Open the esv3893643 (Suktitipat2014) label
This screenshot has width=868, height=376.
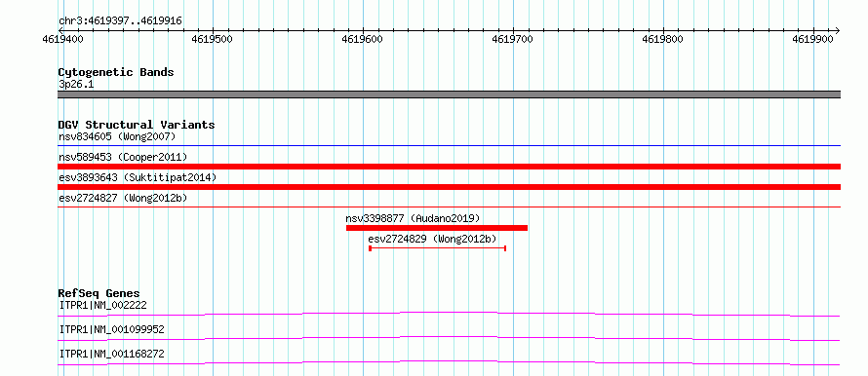pyautogui.click(x=138, y=177)
